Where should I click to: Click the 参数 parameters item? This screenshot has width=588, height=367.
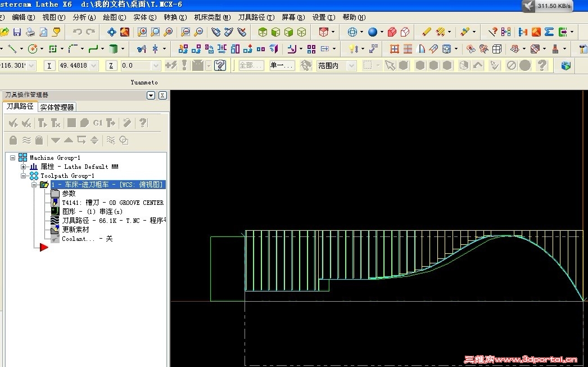[x=69, y=194]
